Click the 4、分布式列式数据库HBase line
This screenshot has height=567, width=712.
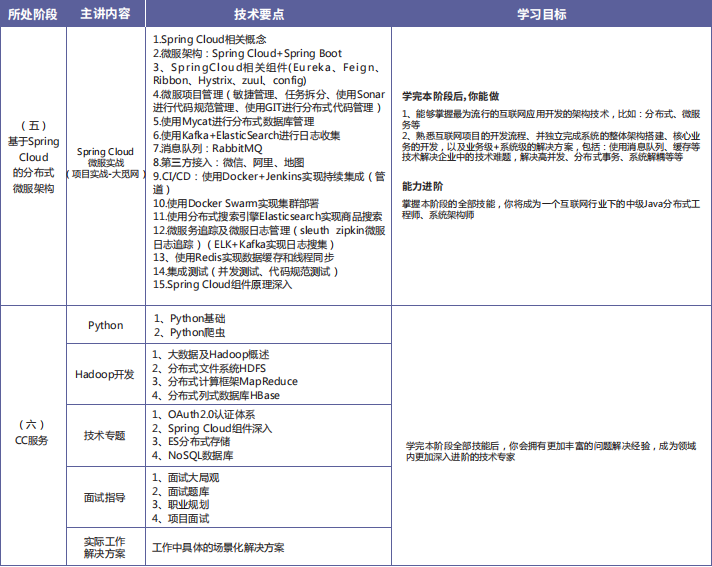[216, 395]
